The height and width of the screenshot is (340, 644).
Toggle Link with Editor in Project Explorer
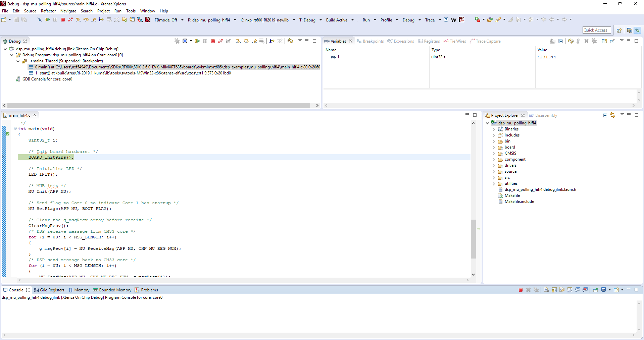[612, 115]
